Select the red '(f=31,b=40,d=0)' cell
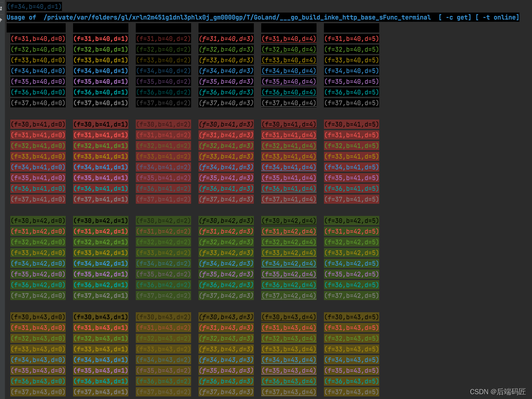This screenshot has height=399, width=532. 38,39
